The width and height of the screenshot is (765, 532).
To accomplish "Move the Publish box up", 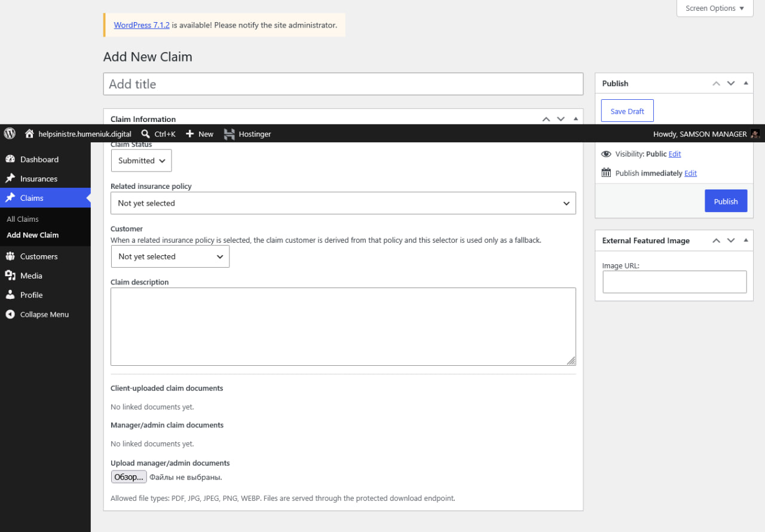I will click(x=716, y=83).
